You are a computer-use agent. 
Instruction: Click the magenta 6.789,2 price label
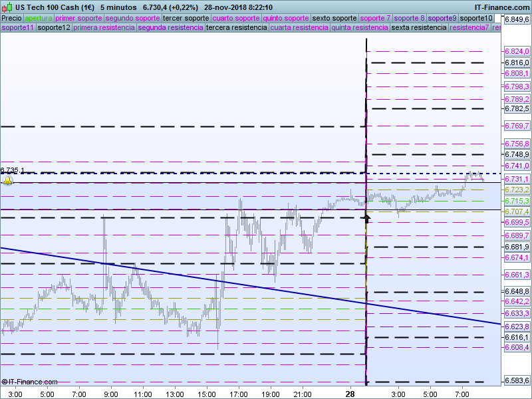pos(517,99)
